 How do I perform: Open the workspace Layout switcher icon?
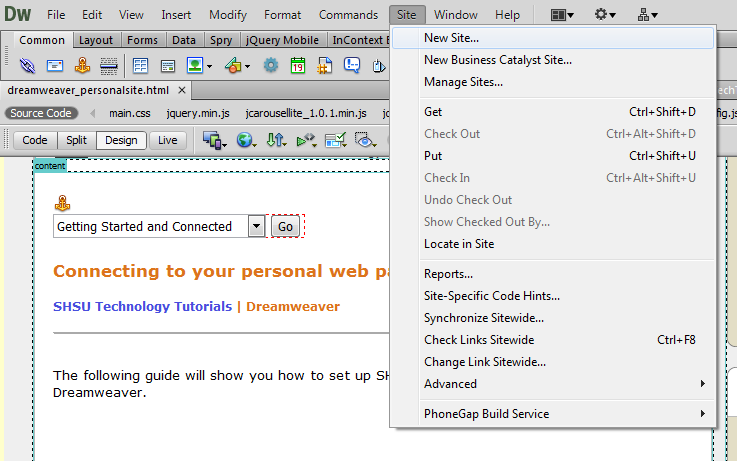[562, 15]
